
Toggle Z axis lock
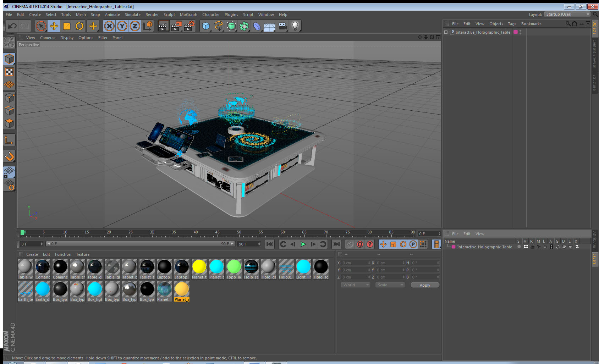coord(135,26)
